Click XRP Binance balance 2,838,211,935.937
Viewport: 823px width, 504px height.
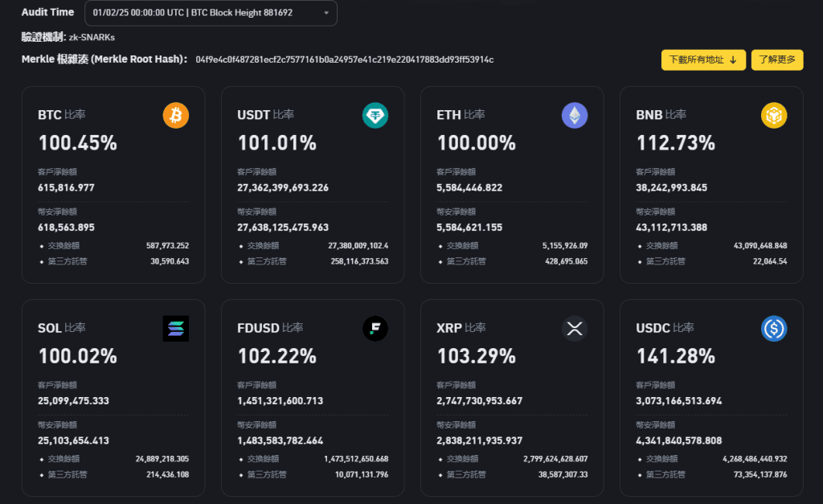[480, 440]
